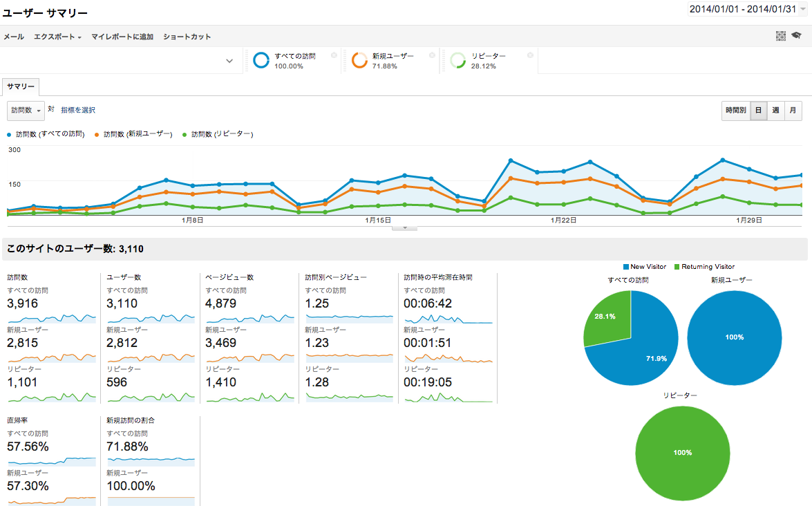Click the 1月22日 label on chart axis
812x506 pixels.
(563, 220)
